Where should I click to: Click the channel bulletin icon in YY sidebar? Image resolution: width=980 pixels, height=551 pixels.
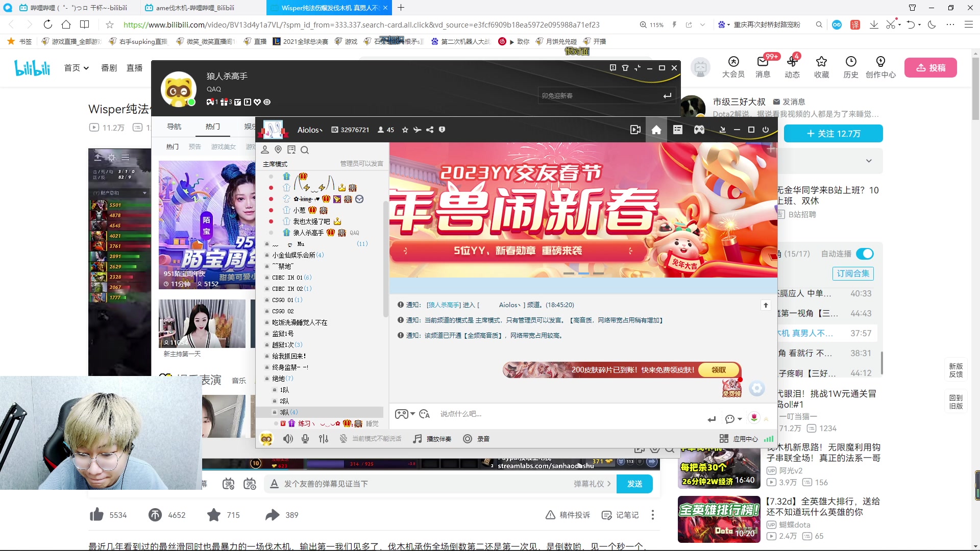click(x=291, y=149)
